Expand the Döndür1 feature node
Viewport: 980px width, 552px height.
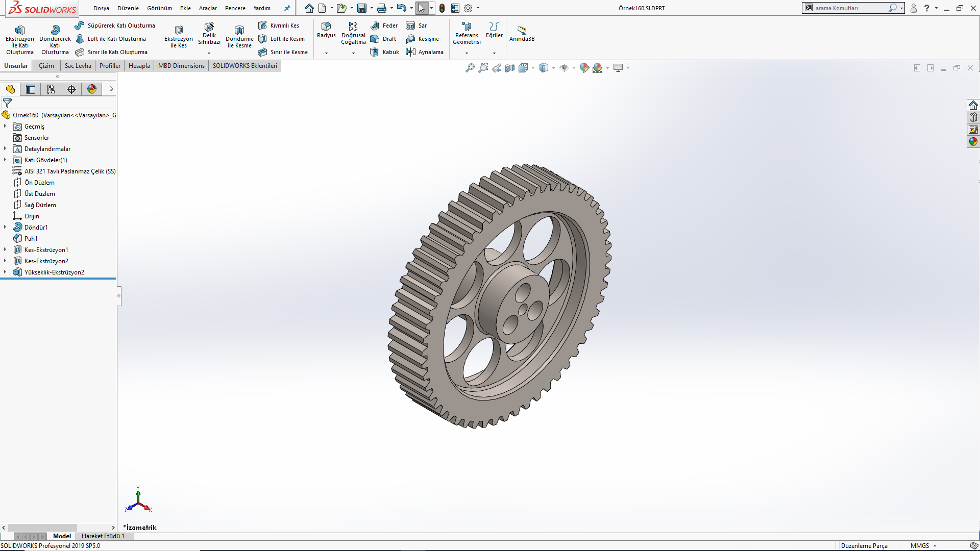tap(5, 228)
